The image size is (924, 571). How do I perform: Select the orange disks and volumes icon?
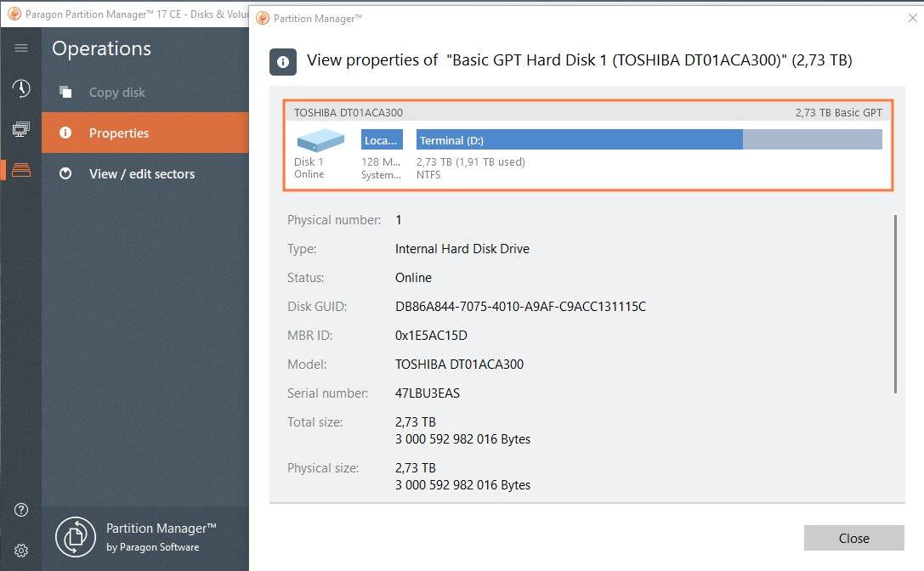click(21, 170)
